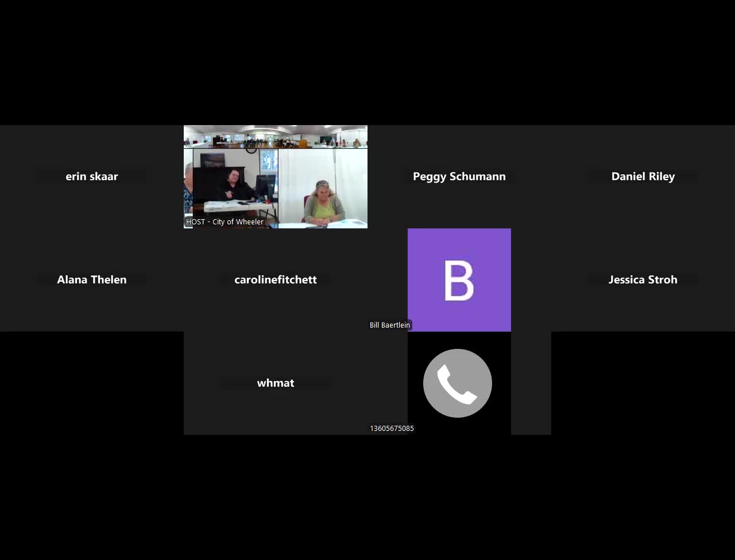The height and width of the screenshot is (560, 735).
Task: Click the computer monitor in host video
Action: [x=266, y=186]
